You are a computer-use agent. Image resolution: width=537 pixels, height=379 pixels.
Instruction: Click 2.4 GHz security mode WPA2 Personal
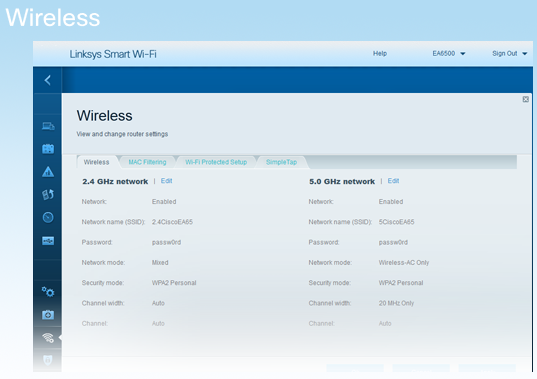(x=174, y=283)
